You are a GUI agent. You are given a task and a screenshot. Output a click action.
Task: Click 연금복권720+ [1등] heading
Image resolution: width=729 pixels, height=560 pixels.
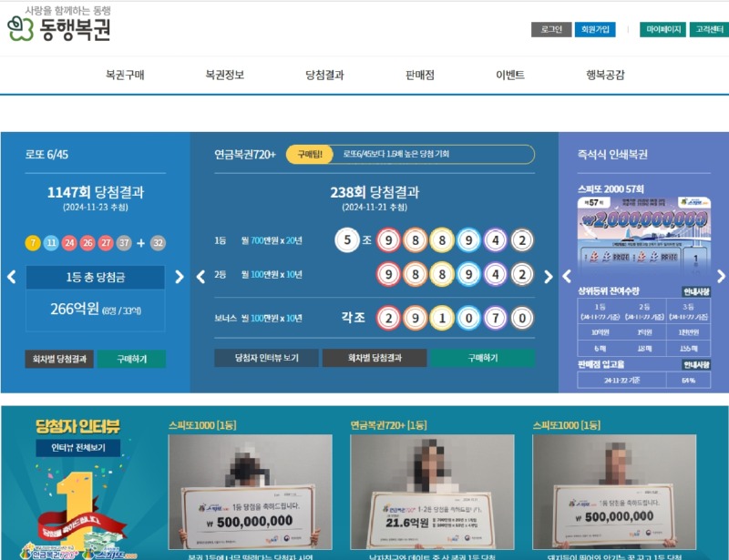click(x=389, y=425)
